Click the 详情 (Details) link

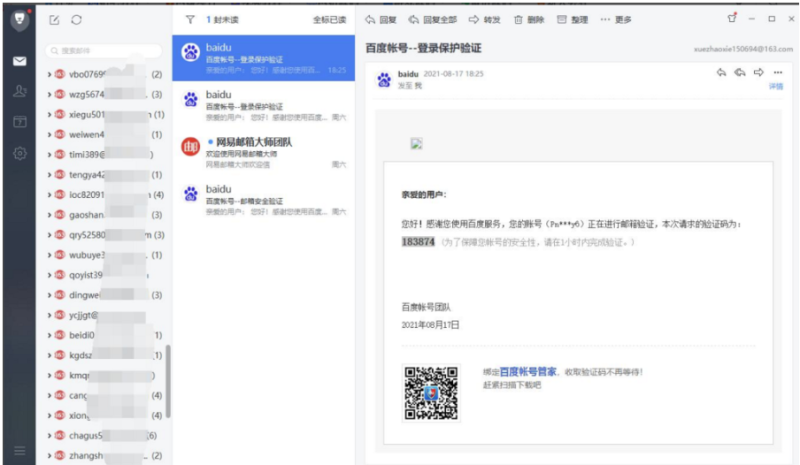coord(775,87)
